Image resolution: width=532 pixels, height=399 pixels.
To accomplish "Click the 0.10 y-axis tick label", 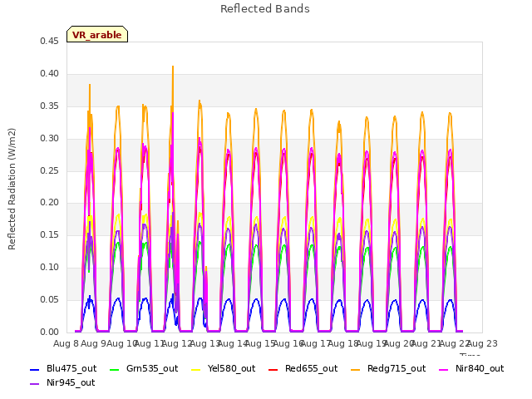I will click(x=49, y=267).
